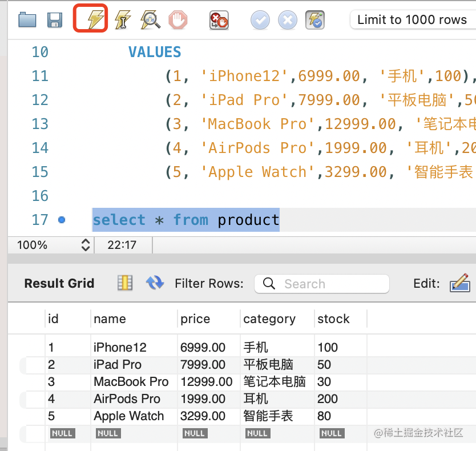
Task: Execute the selected SQL statement
Action: click(x=96, y=19)
